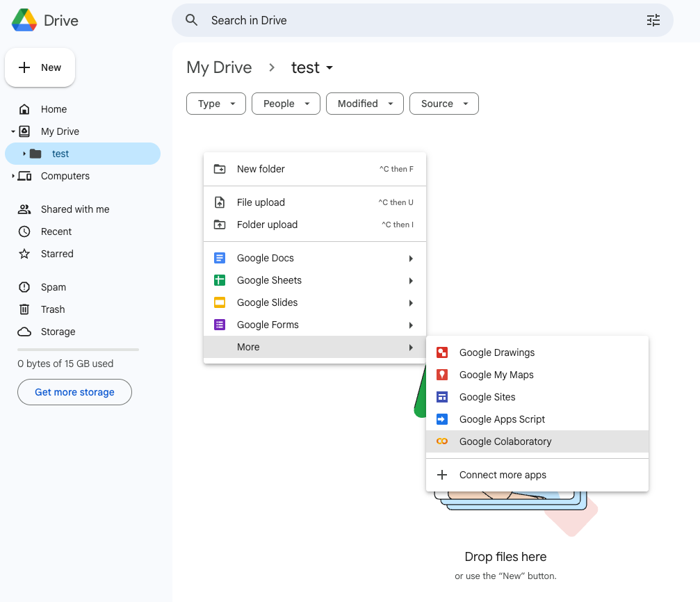Screen dimensions: 700x602
Task: Click the Trash bin icon
Action: pyautogui.click(x=24, y=309)
